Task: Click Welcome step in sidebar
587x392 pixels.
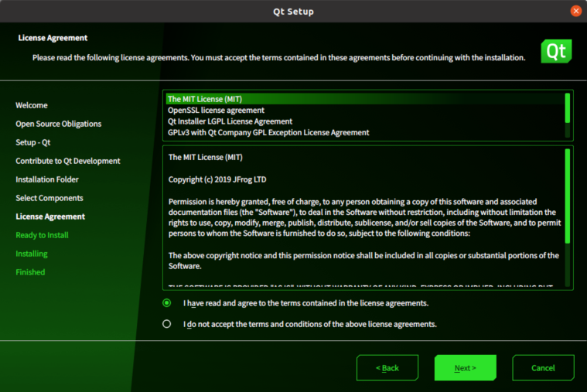Action: (x=32, y=105)
